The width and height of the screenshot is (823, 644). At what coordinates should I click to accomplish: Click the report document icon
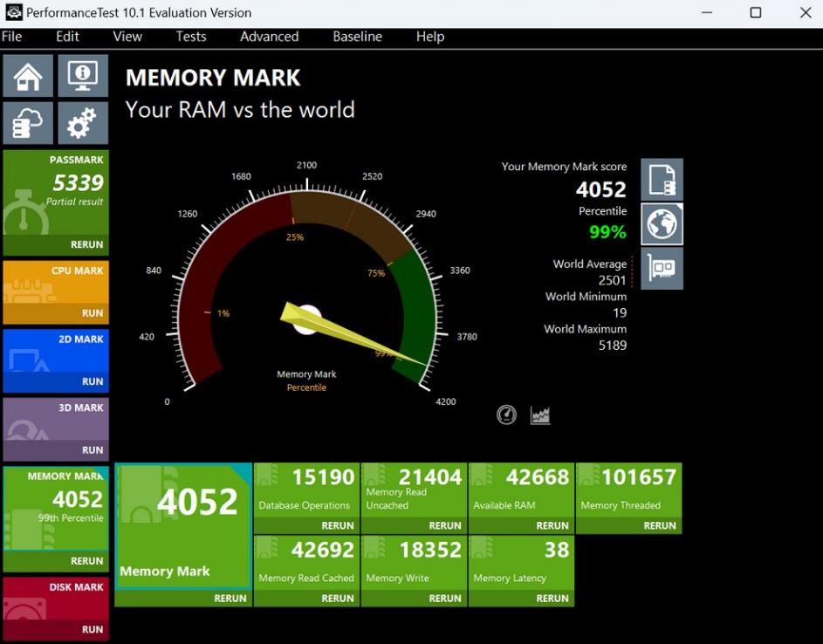662,179
